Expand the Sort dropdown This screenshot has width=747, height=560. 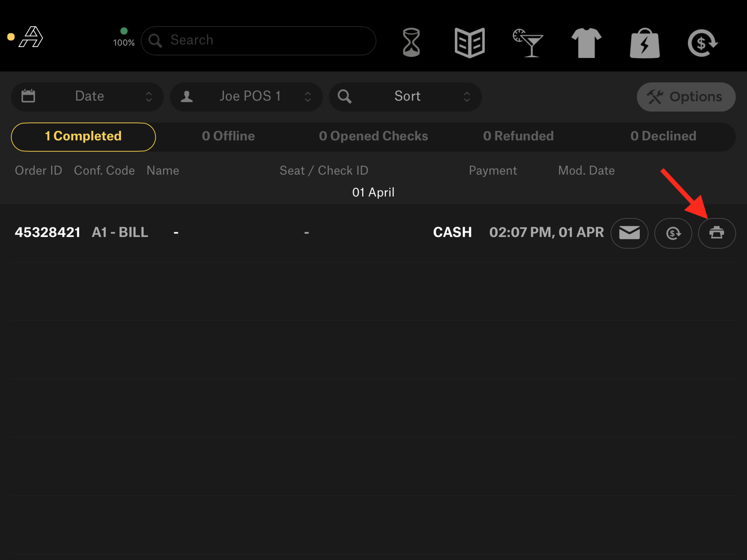tap(405, 97)
